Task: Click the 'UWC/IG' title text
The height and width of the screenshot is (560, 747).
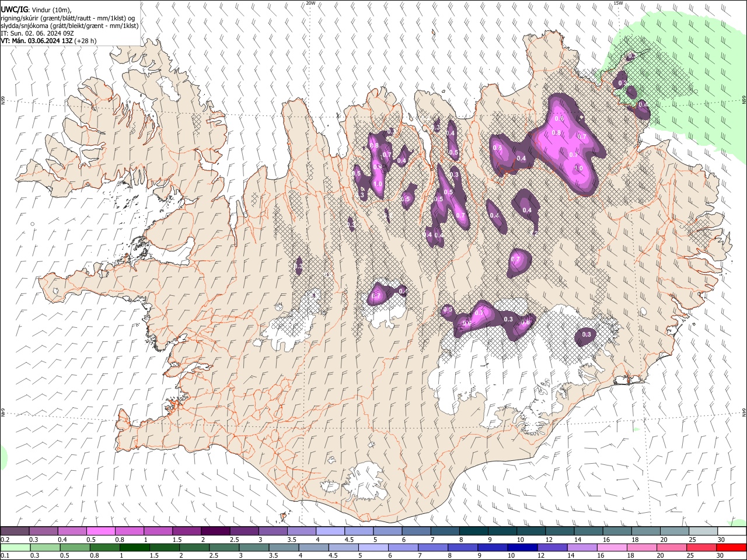Action: tap(14, 10)
